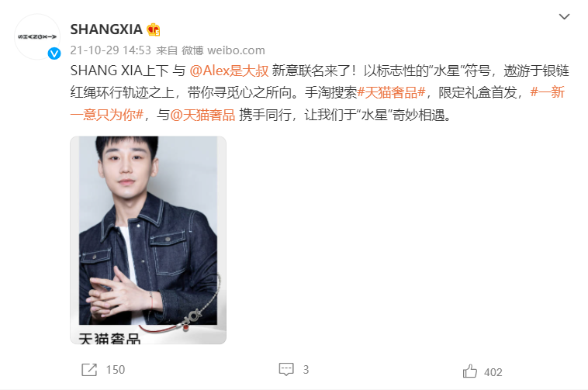Click the like count 402
The width and height of the screenshot is (588, 390).
pos(493,372)
